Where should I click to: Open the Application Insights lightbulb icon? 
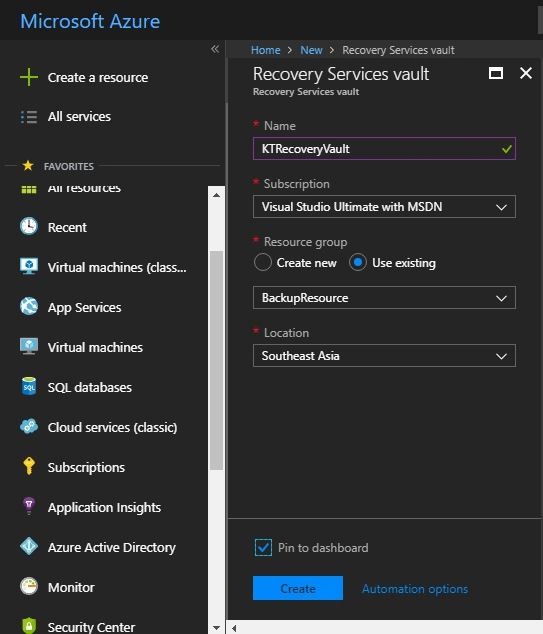[x=29, y=506]
